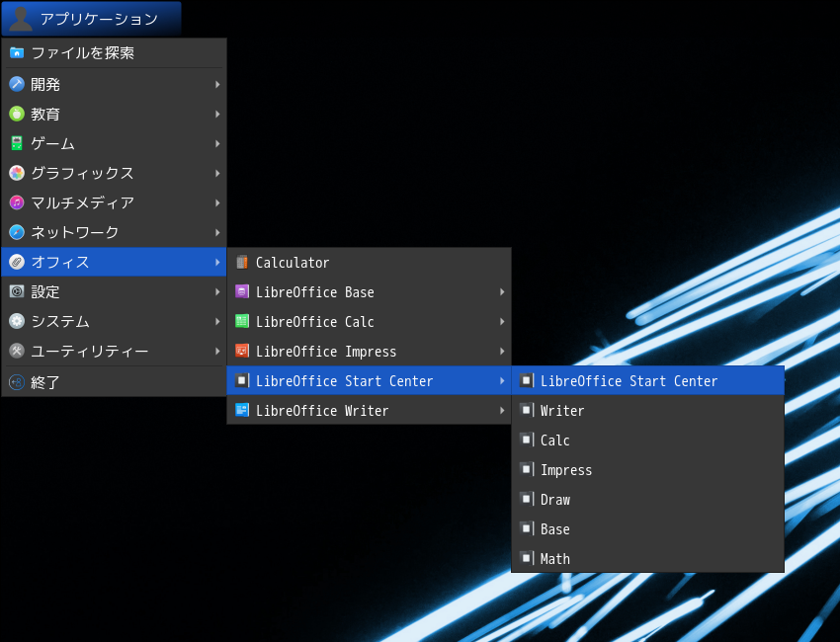This screenshot has width=840, height=642.
Task: Expand the LibreOffice Base submenu arrow
Action: pyautogui.click(x=502, y=291)
